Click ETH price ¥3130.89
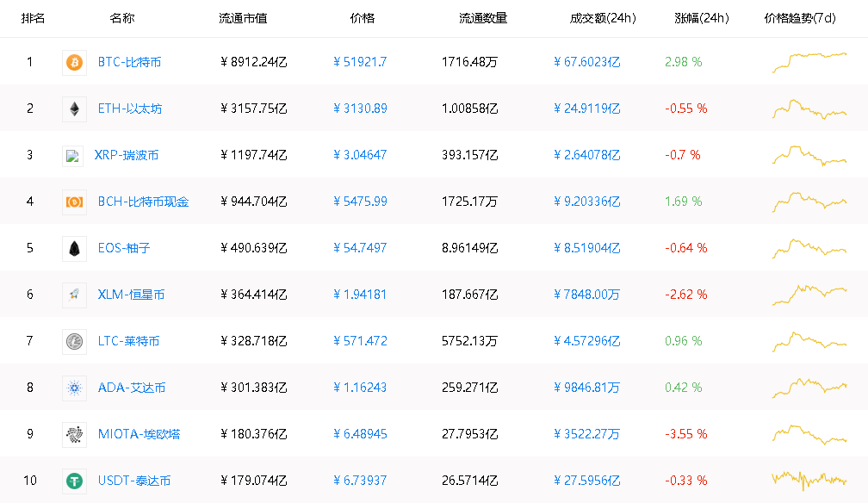868x503 pixels. (x=360, y=109)
